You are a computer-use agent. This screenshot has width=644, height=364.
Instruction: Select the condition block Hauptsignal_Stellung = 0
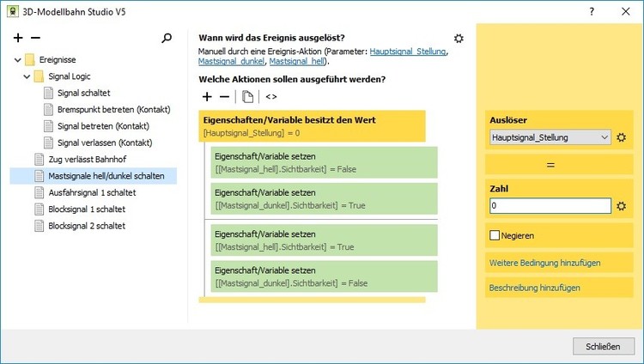(313, 126)
